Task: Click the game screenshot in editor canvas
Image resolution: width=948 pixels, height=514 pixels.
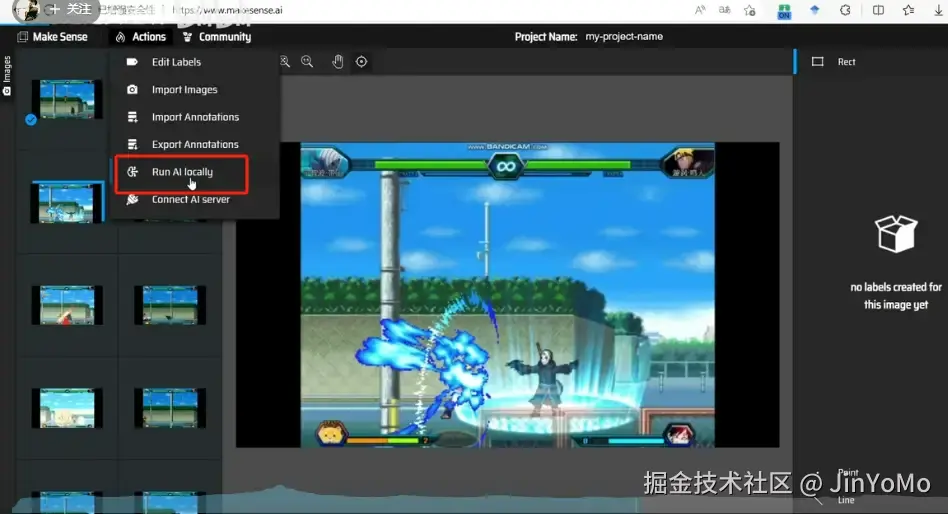Action: pos(507,295)
